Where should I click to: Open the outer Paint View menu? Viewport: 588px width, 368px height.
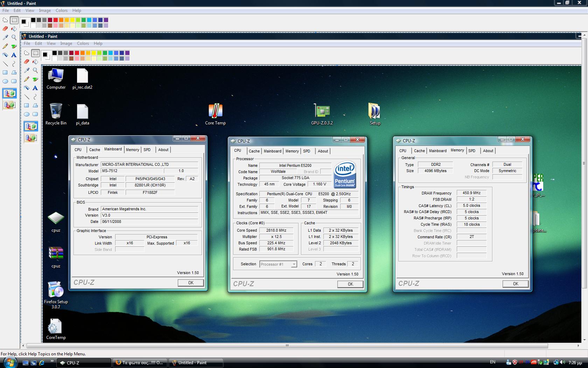coord(30,11)
